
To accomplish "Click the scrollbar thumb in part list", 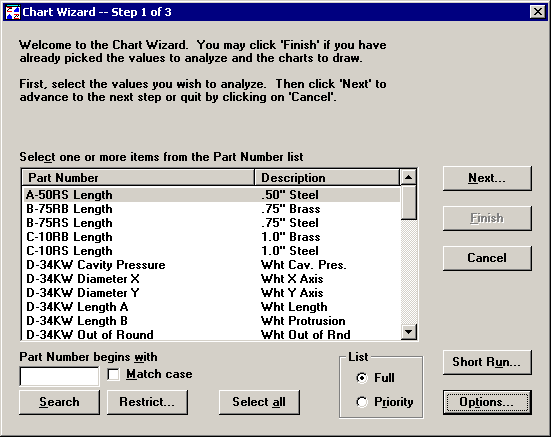I will click(408, 203).
